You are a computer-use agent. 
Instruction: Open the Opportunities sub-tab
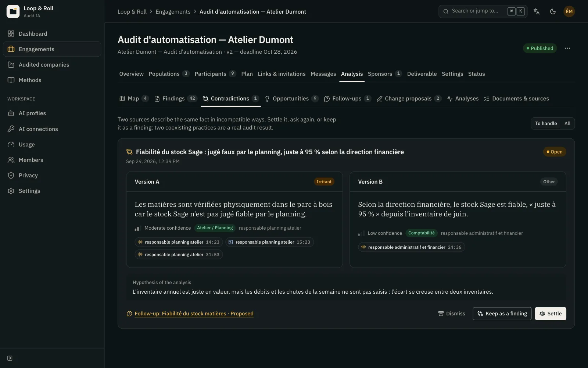tap(291, 99)
